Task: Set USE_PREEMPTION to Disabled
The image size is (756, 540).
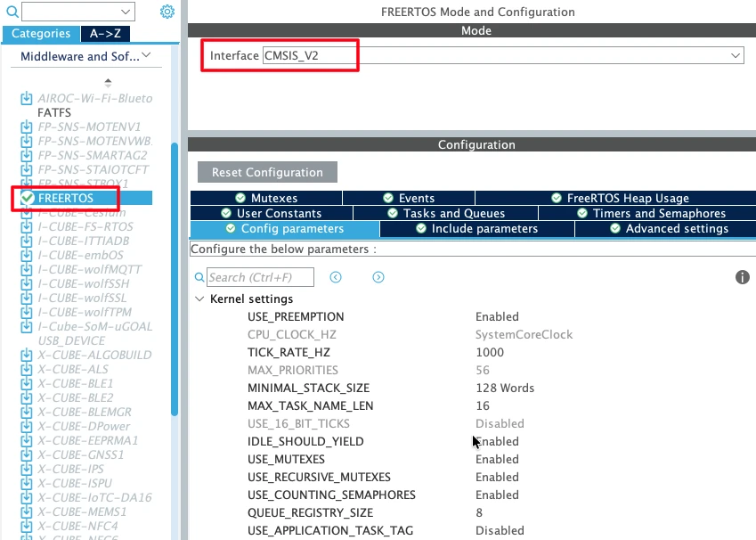Action: click(497, 316)
